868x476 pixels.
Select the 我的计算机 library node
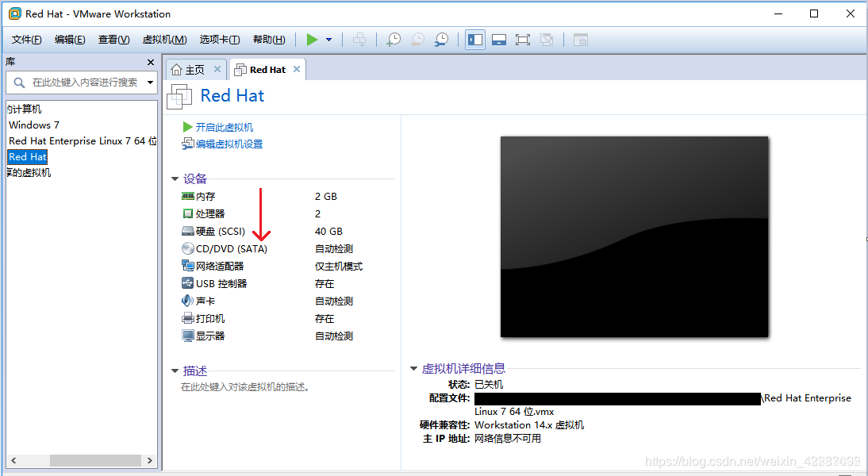point(25,109)
